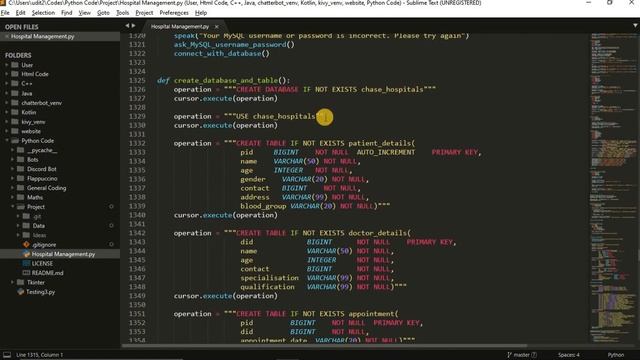Collapse the Project folder
The width and height of the screenshot is (640, 360).
pos(12,207)
